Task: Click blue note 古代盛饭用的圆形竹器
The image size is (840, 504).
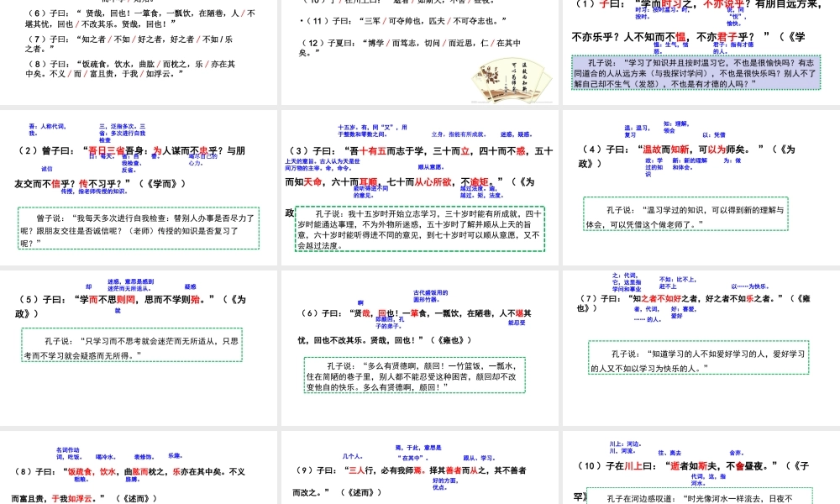Action: pyautogui.click(x=431, y=297)
